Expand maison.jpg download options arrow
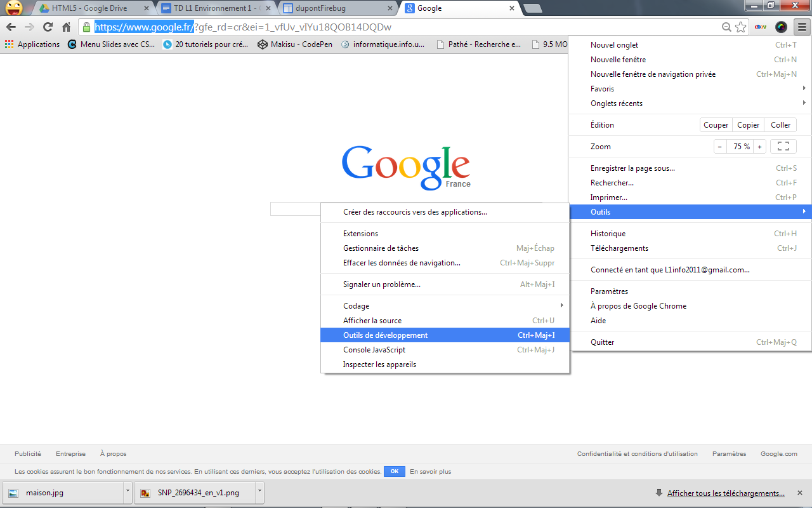812x508 pixels. coord(128,492)
